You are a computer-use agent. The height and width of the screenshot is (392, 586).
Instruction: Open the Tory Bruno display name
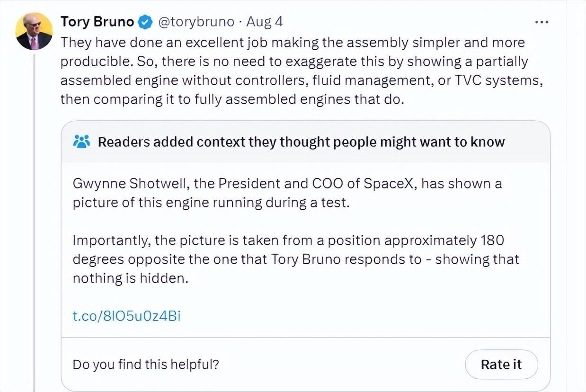point(98,22)
